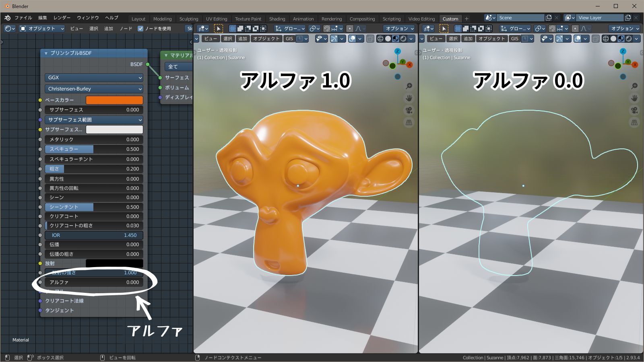
Task: Switch to Sculpting workspace tab
Action: click(189, 19)
